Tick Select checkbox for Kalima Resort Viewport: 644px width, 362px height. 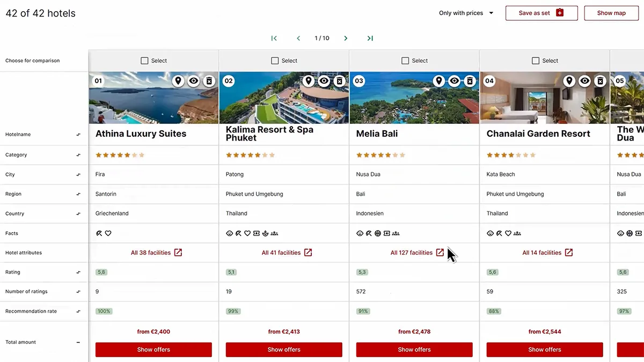pos(275,61)
